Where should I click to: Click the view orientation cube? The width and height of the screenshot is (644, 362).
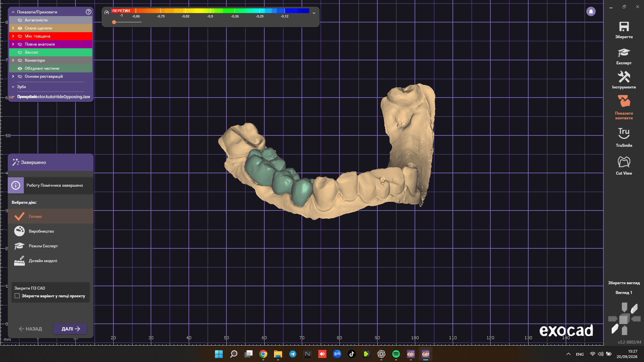624,319
